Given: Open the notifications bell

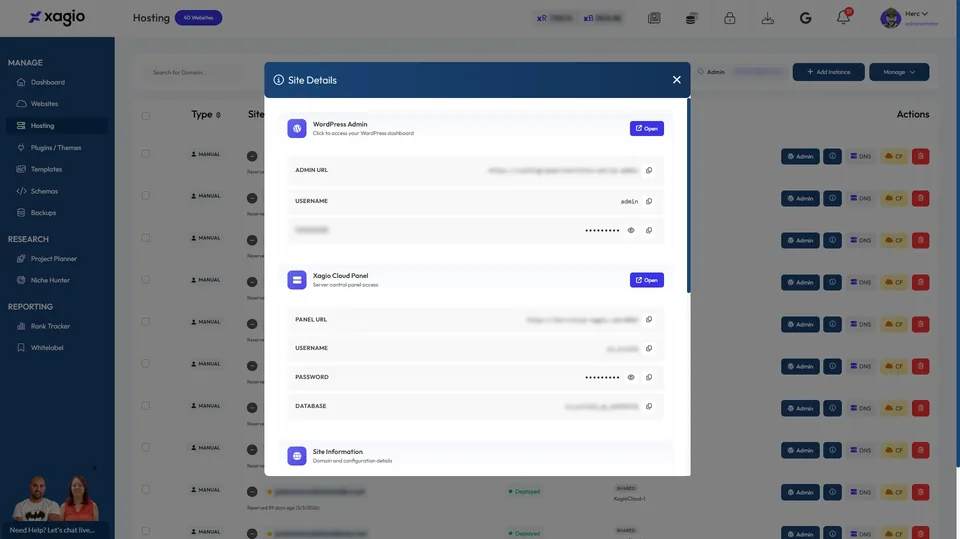Looking at the screenshot, I should tap(843, 18).
